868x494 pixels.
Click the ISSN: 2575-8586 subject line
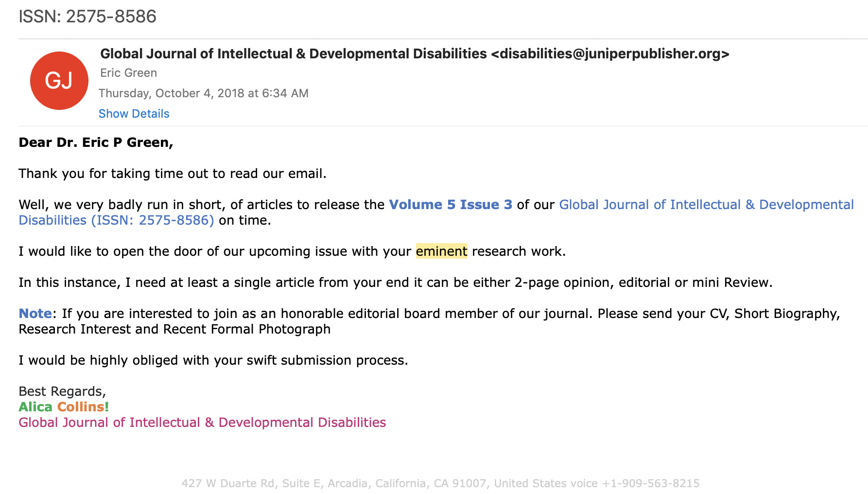pyautogui.click(x=87, y=17)
